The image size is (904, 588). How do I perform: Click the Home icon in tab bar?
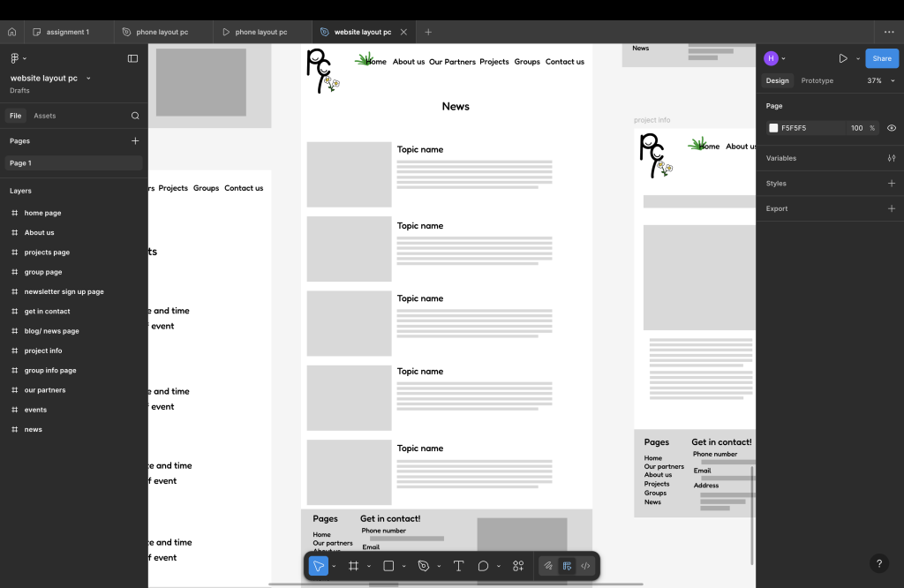pos(12,32)
